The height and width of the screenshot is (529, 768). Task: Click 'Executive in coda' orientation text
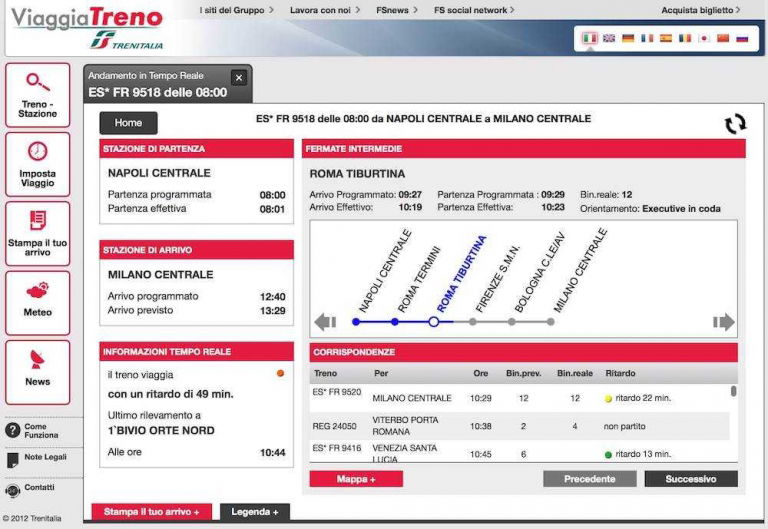pyautogui.click(x=681, y=209)
